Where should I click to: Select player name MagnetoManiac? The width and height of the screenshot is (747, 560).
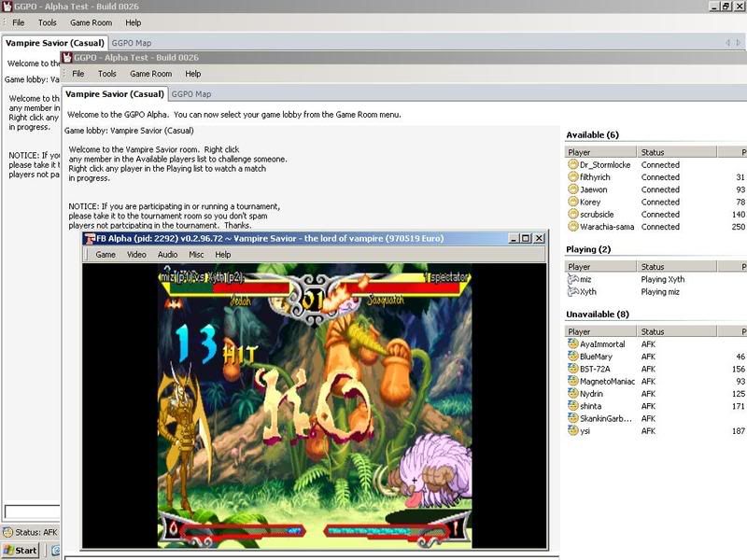(608, 381)
